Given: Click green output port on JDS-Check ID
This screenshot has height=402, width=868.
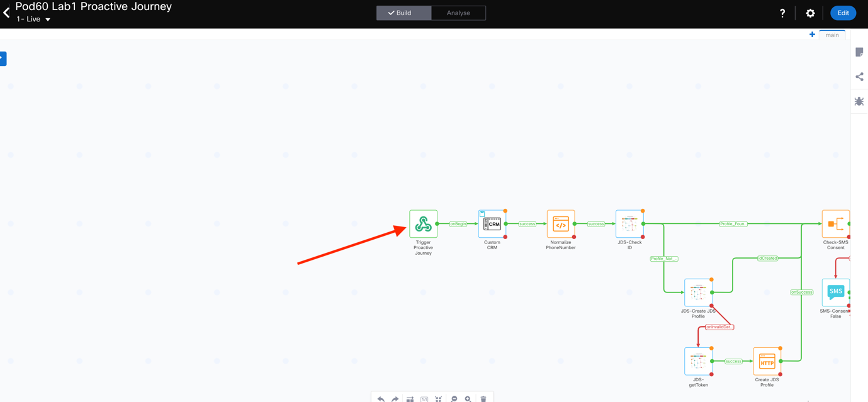Looking at the screenshot, I should coord(643,224).
